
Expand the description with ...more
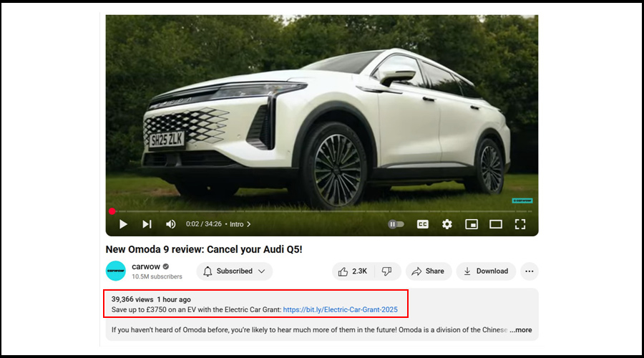pyautogui.click(x=521, y=330)
